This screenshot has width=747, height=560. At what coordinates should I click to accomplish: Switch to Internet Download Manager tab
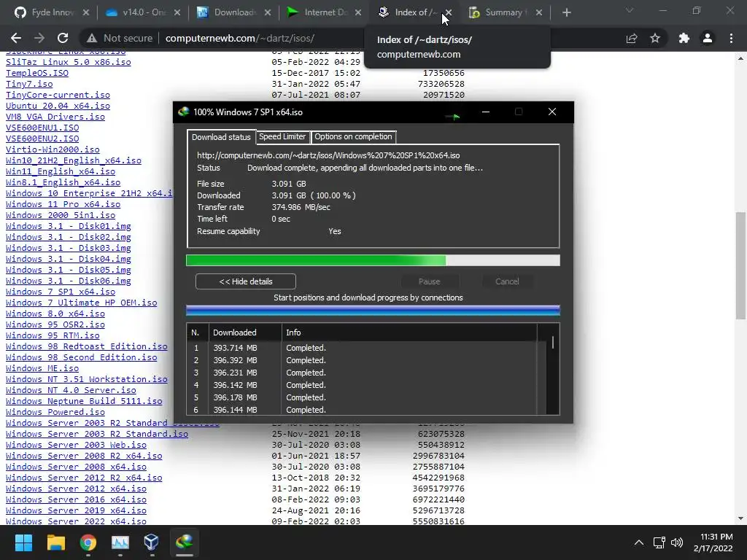(320, 12)
